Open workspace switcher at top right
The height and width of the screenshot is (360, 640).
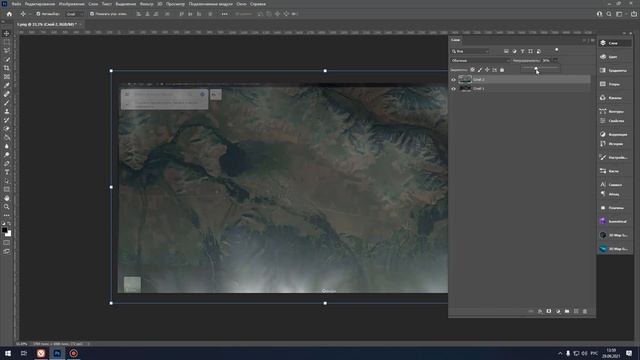click(619, 14)
